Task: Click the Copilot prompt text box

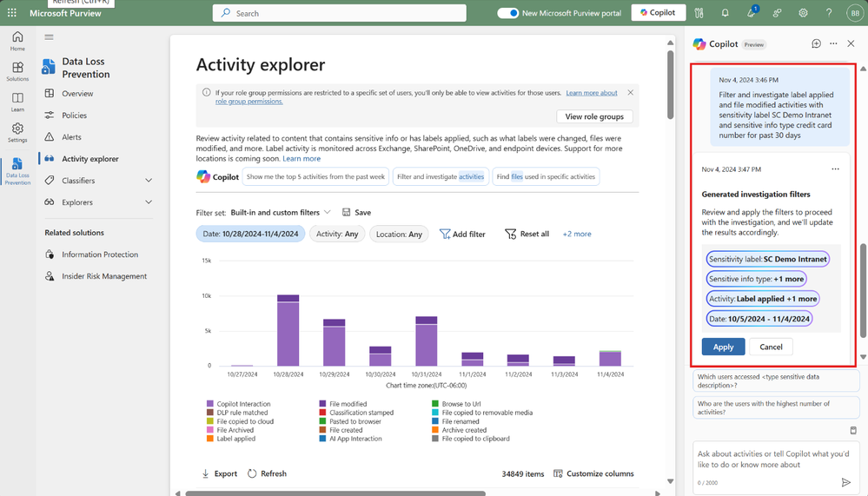Action: [x=775, y=459]
